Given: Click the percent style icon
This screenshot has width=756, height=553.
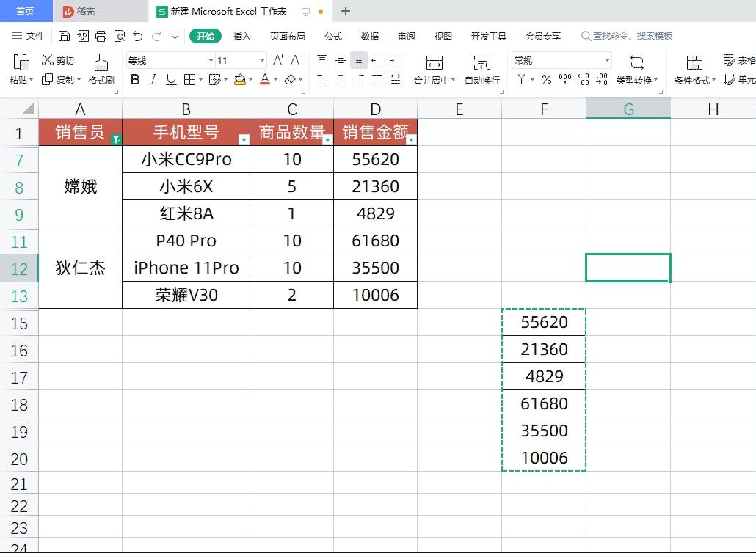Looking at the screenshot, I should [x=547, y=79].
